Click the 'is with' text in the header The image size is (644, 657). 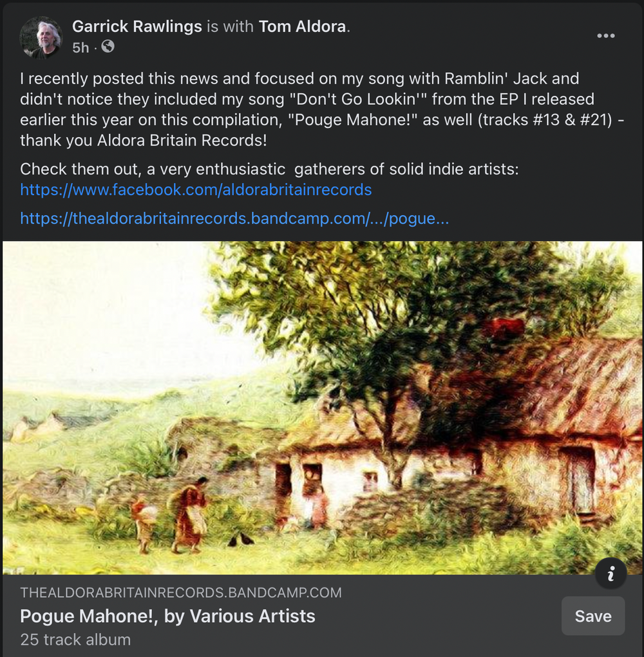coord(230,26)
